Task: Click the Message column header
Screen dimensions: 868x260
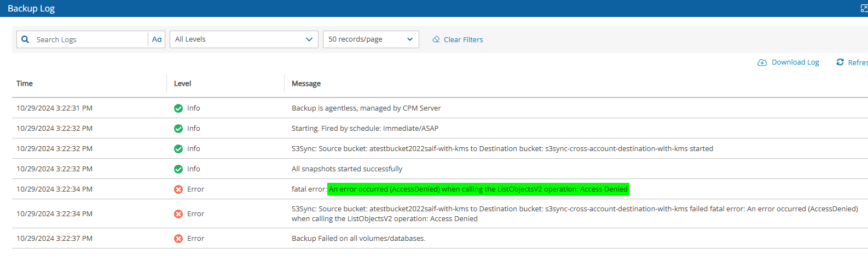Action: tap(306, 83)
